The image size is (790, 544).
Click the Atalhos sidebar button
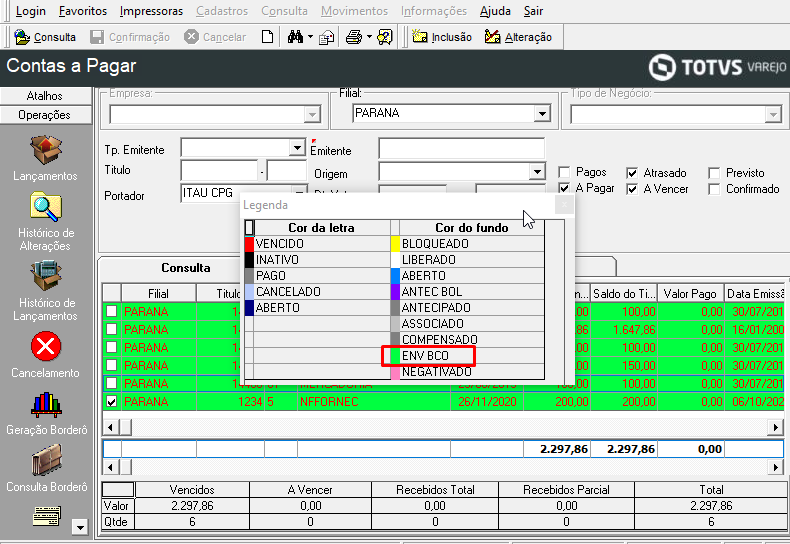(45, 96)
